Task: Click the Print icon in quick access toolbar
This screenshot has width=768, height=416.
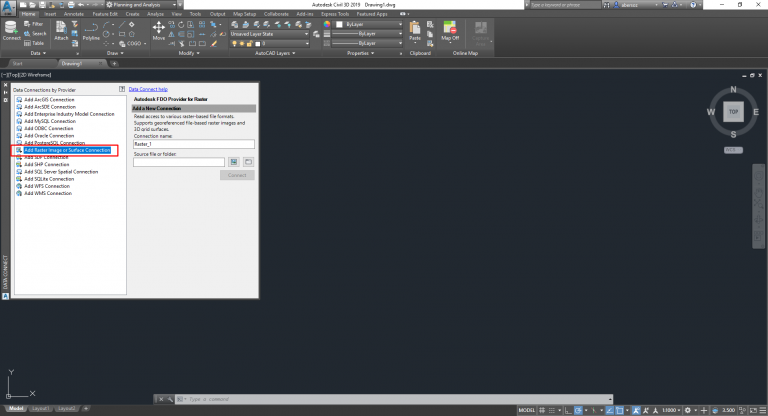Action: 71,4
